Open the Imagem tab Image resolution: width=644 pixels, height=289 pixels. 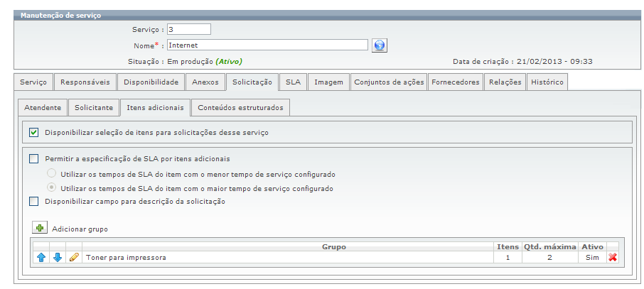pyautogui.click(x=328, y=82)
